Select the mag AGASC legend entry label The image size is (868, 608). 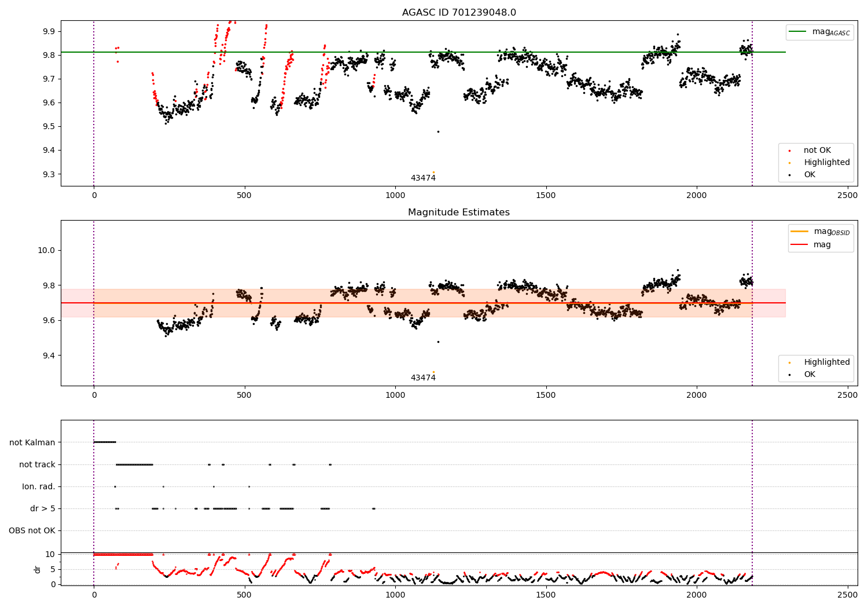[x=831, y=32]
